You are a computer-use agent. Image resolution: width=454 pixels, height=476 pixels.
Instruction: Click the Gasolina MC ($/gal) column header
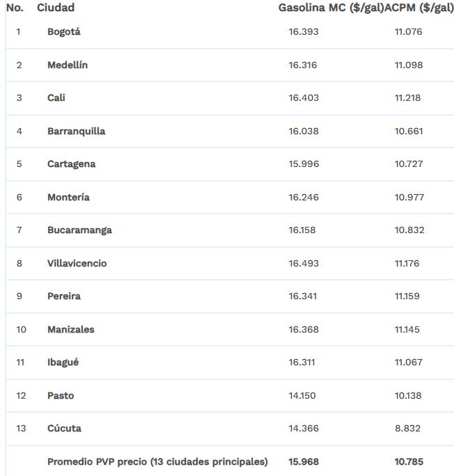pyautogui.click(x=331, y=8)
